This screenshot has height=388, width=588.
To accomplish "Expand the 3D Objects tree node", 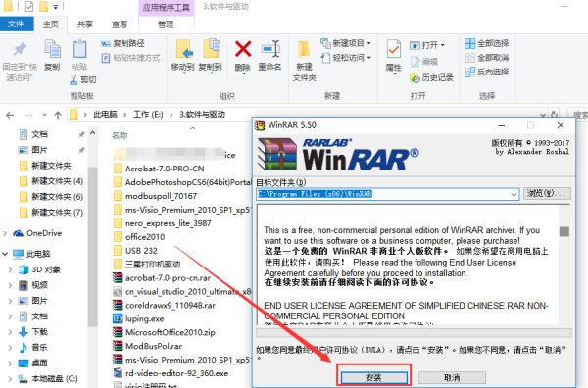I will click(10, 269).
